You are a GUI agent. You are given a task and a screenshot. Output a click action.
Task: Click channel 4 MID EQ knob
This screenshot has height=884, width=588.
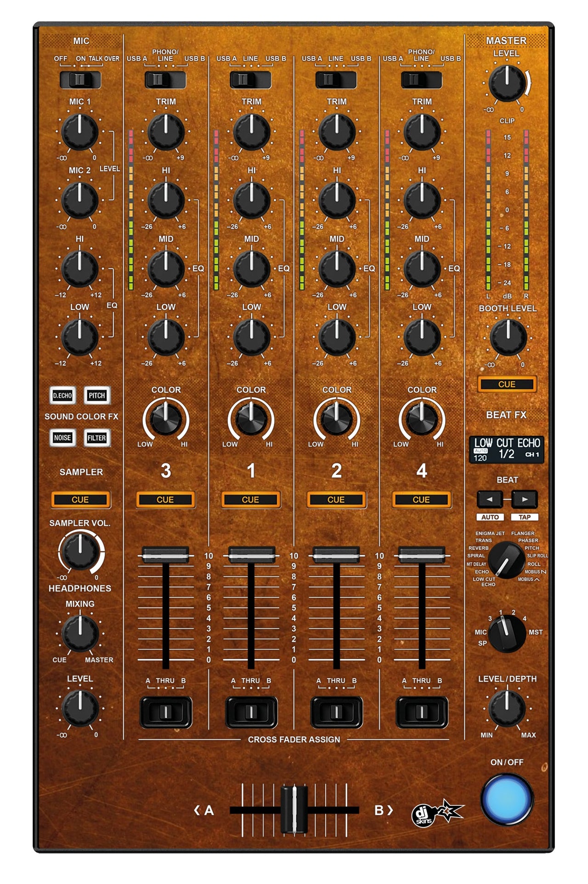[x=422, y=269]
